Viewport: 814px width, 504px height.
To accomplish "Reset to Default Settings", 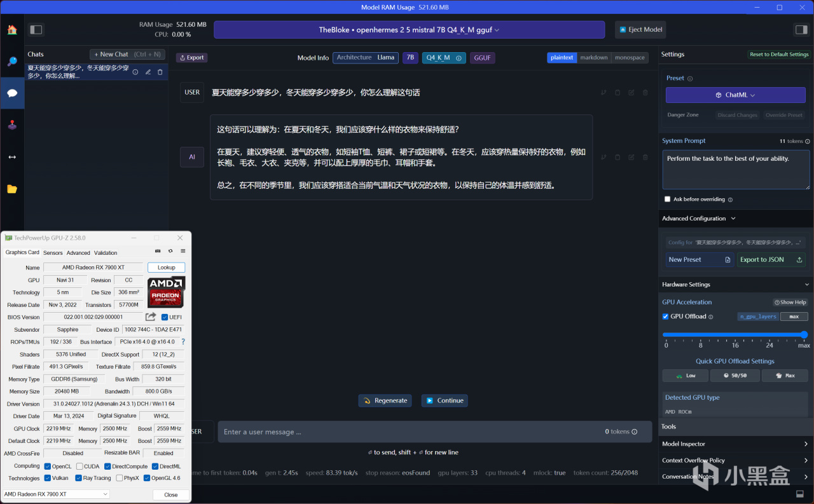I will tap(779, 55).
